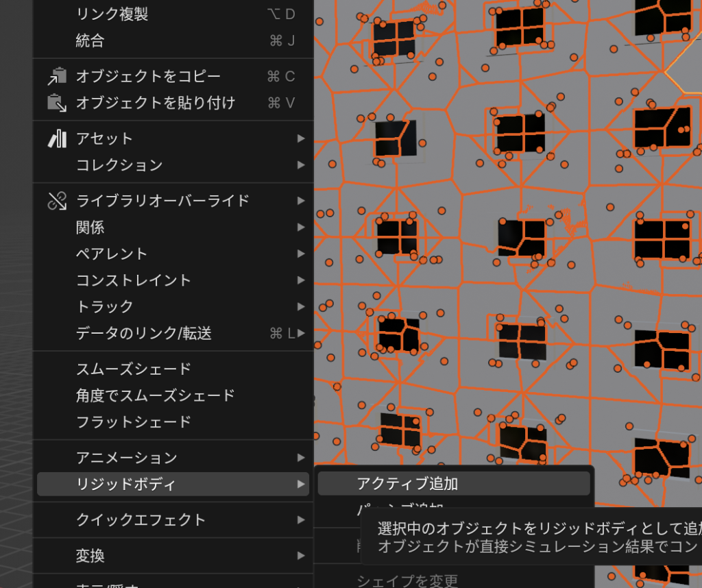702x588 pixels.
Task: Open the クイックエフェクト submenu
Action: (x=141, y=519)
